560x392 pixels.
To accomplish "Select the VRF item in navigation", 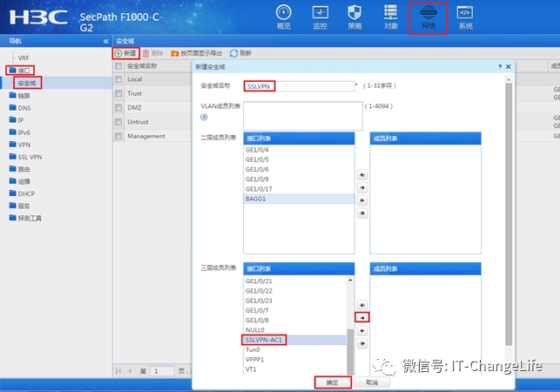I will point(24,57).
